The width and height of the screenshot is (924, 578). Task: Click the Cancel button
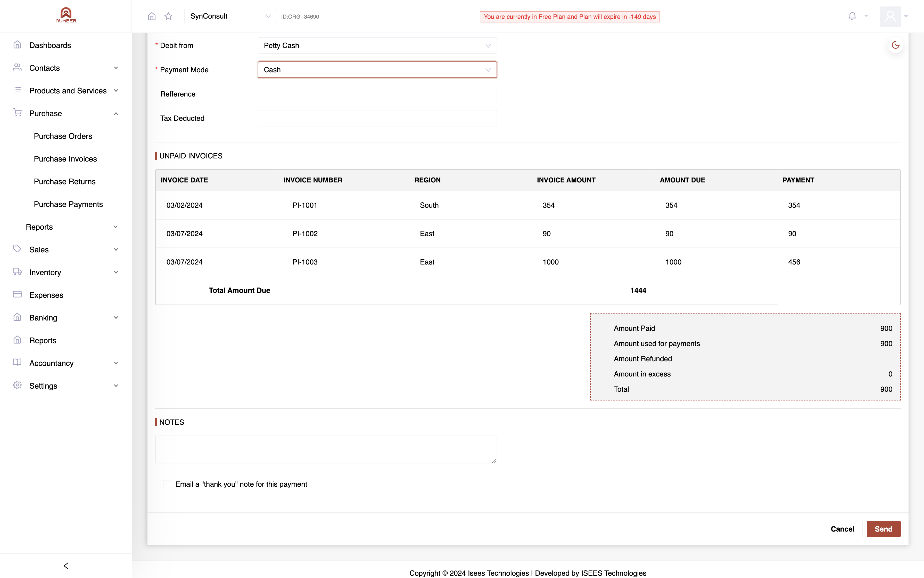point(842,529)
